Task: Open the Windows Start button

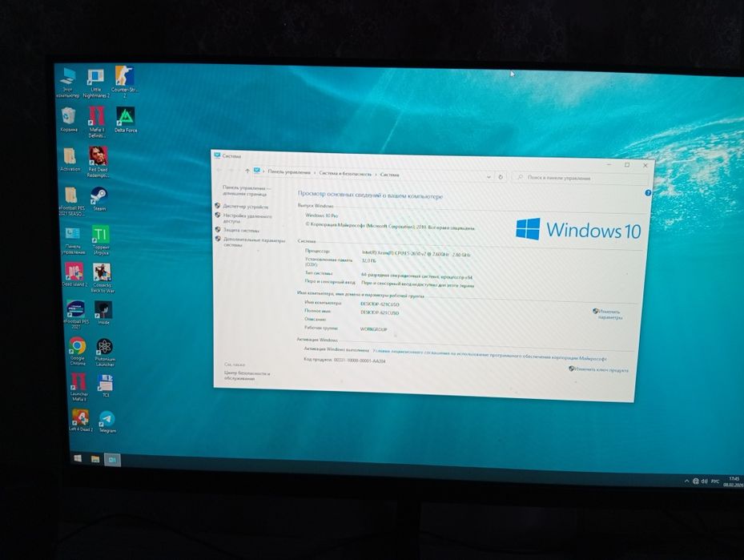Action: (x=78, y=458)
